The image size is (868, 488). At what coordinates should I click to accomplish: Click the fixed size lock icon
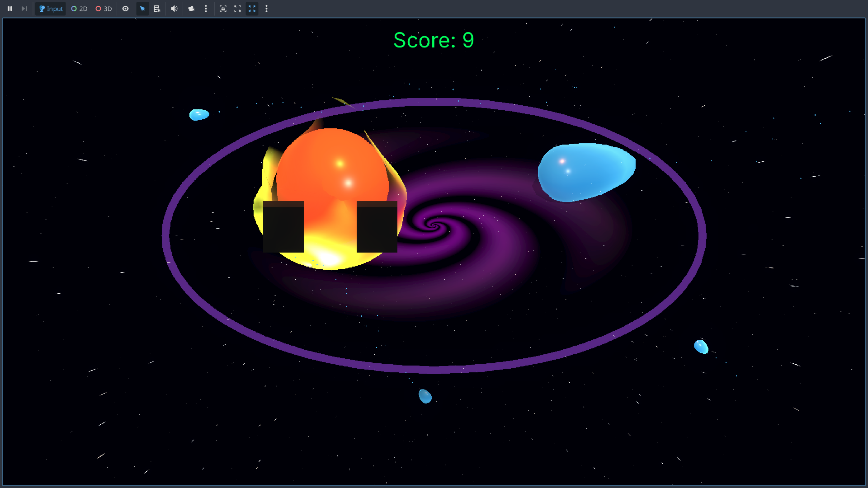pyautogui.click(x=223, y=9)
